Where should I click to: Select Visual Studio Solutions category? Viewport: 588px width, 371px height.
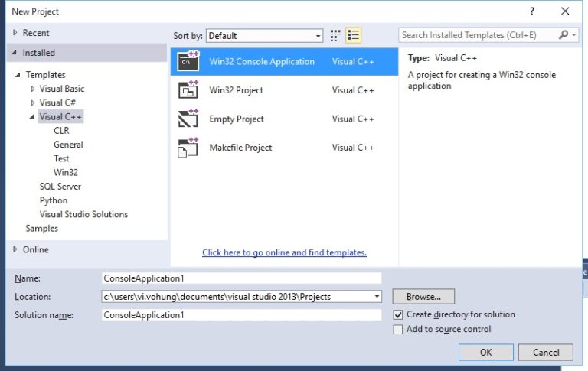tap(83, 214)
